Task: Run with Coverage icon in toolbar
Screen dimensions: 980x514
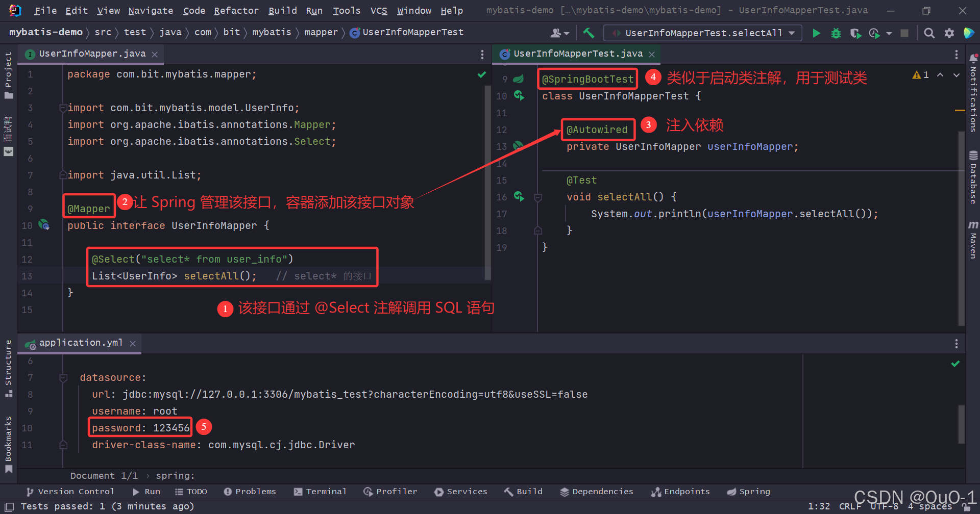Action: pos(855,33)
